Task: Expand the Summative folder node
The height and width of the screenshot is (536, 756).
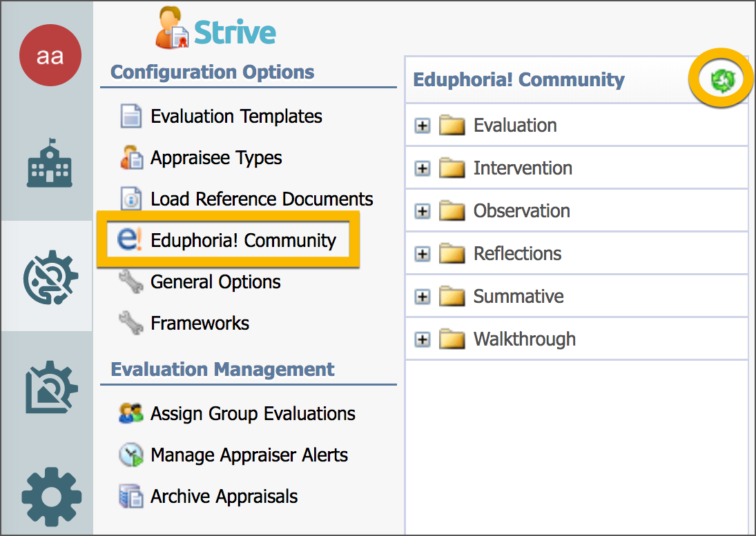Action: [423, 297]
